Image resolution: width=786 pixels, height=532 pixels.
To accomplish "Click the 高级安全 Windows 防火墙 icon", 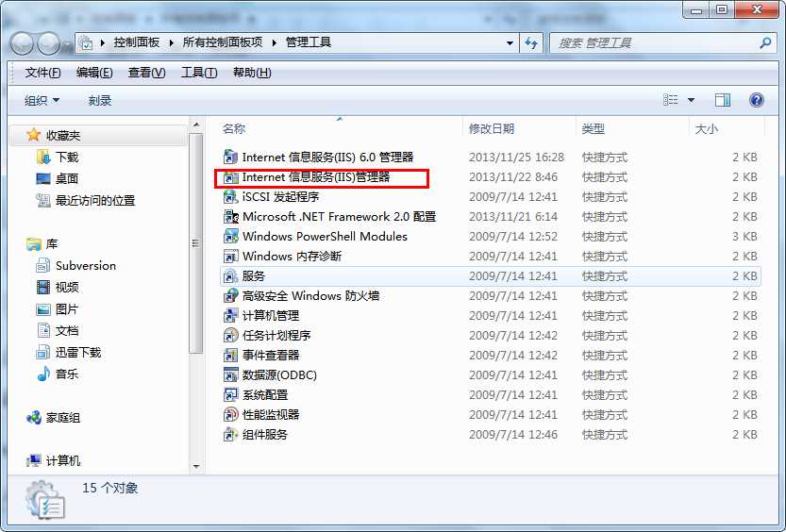I will point(230,295).
